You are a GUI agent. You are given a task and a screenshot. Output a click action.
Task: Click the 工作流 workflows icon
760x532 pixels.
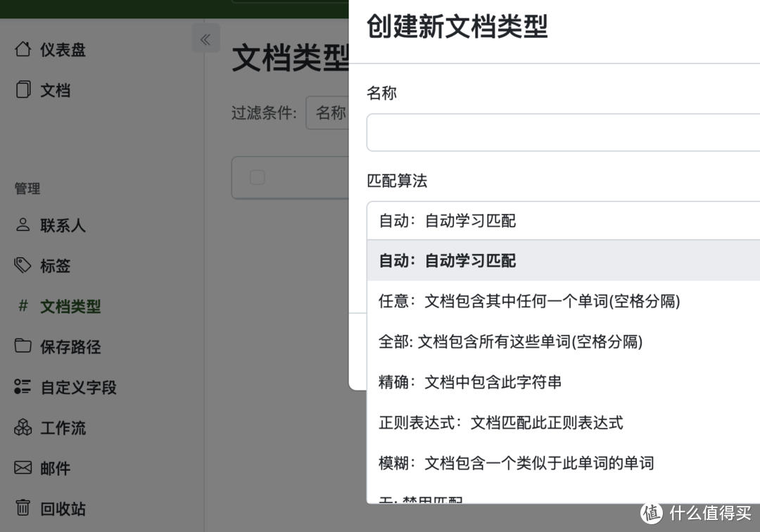[23, 427]
